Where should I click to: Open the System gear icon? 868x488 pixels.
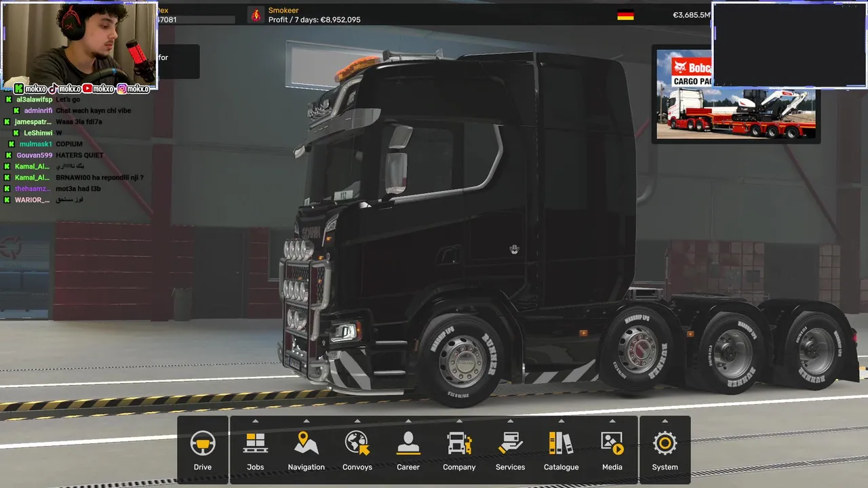coord(665,443)
